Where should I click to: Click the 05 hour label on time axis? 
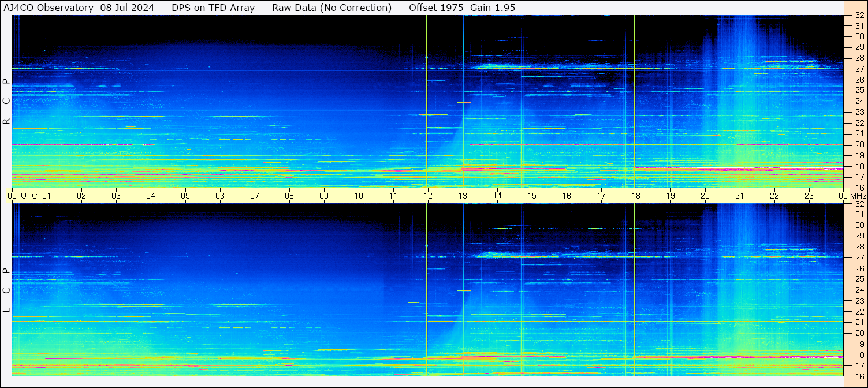pos(185,196)
